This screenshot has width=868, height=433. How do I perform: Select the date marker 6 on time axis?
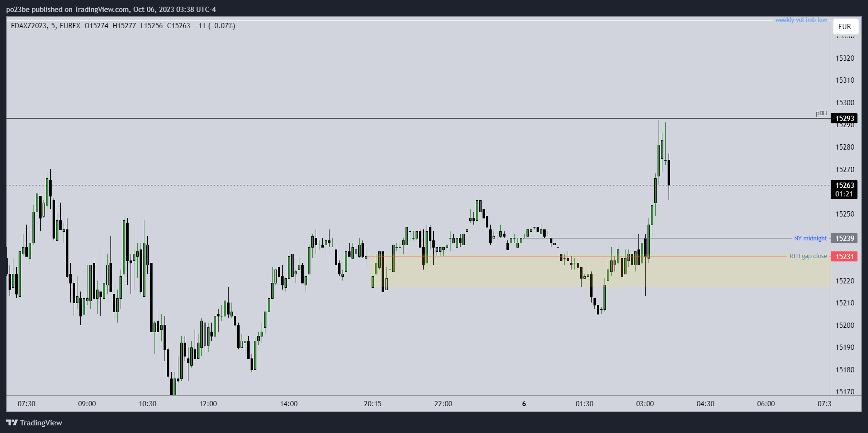coord(524,404)
